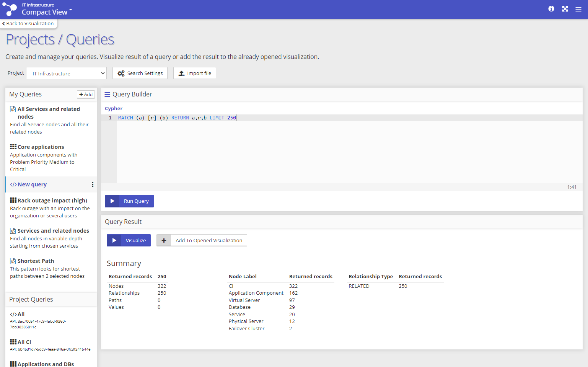Open the Project selector dropdown
Image resolution: width=588 pixels, height=367 pixels.
(66, 73)
